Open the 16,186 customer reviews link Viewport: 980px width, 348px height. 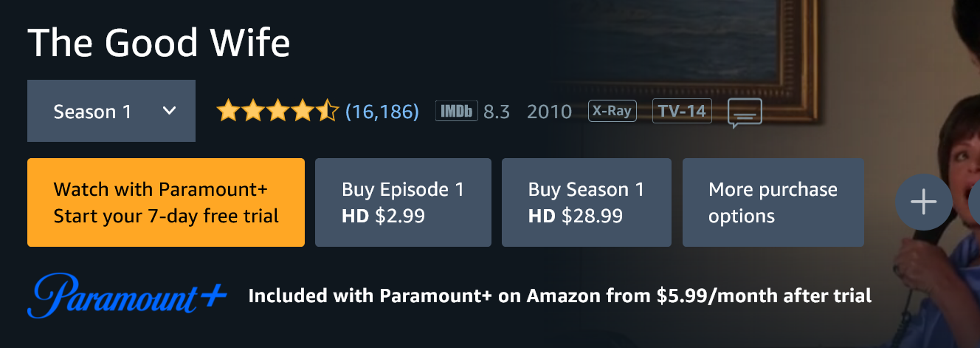pos(382,112)
